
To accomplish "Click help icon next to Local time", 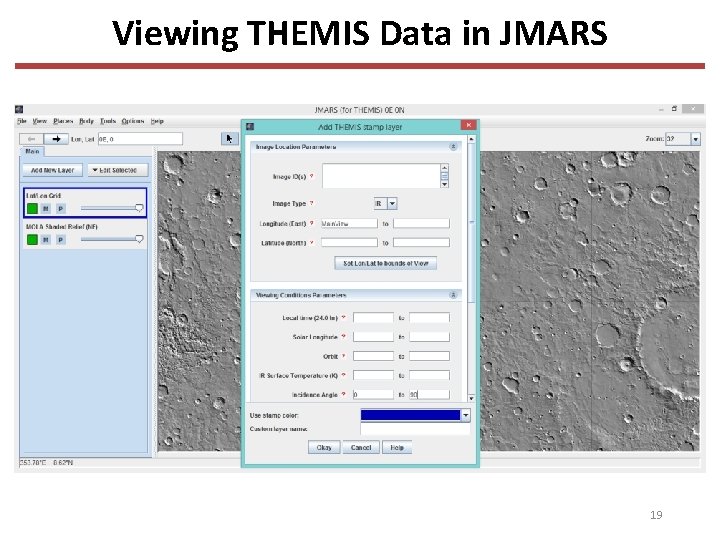I will click(x=343, y=317).
